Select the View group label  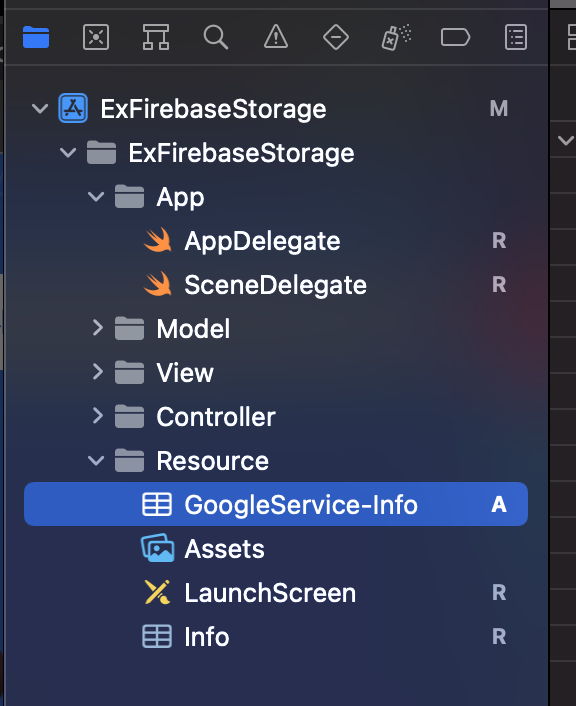(185, 373)
